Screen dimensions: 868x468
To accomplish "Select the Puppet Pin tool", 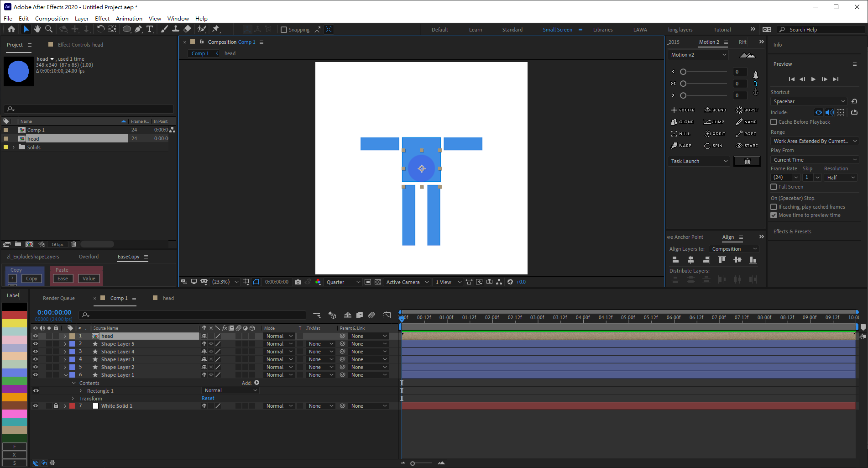I will (x=216, y=29).
